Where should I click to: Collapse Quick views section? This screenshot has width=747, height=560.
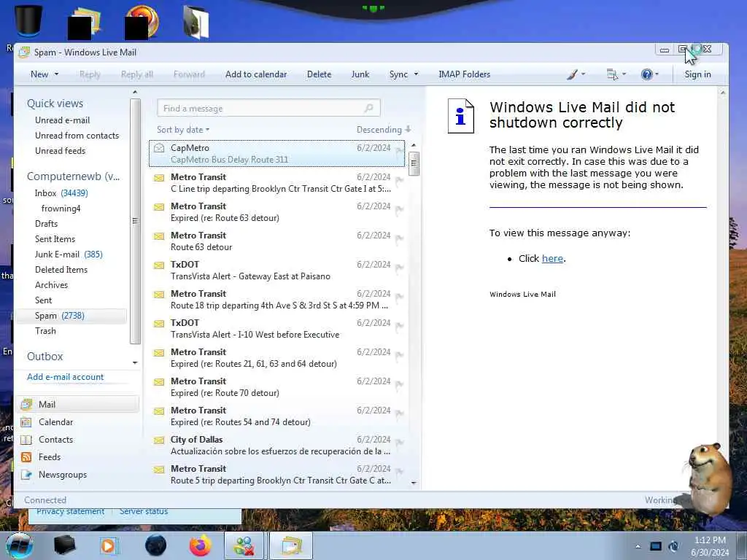pos(55,104)
